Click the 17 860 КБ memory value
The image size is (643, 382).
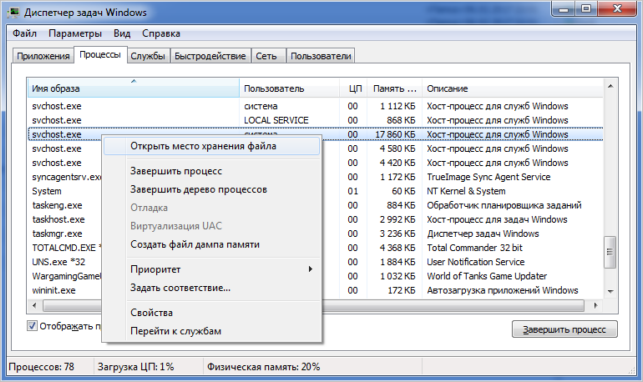click(395, 134)
